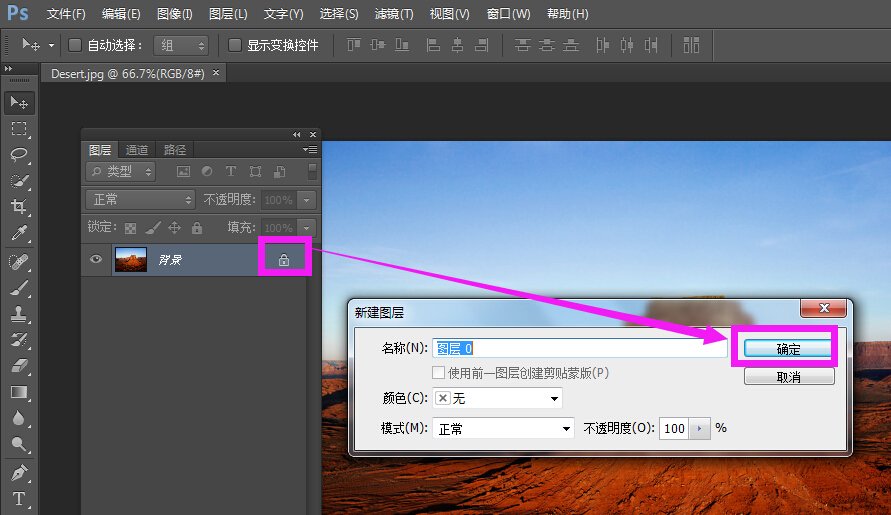Switch to the 通道 tab

pyautogui.click(x=137, y=150)
